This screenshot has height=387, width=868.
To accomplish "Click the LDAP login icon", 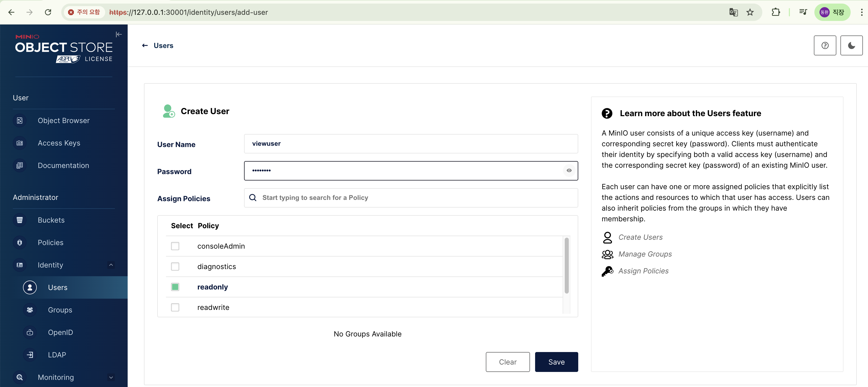I will pyautogui.click(x=30, y=355).
